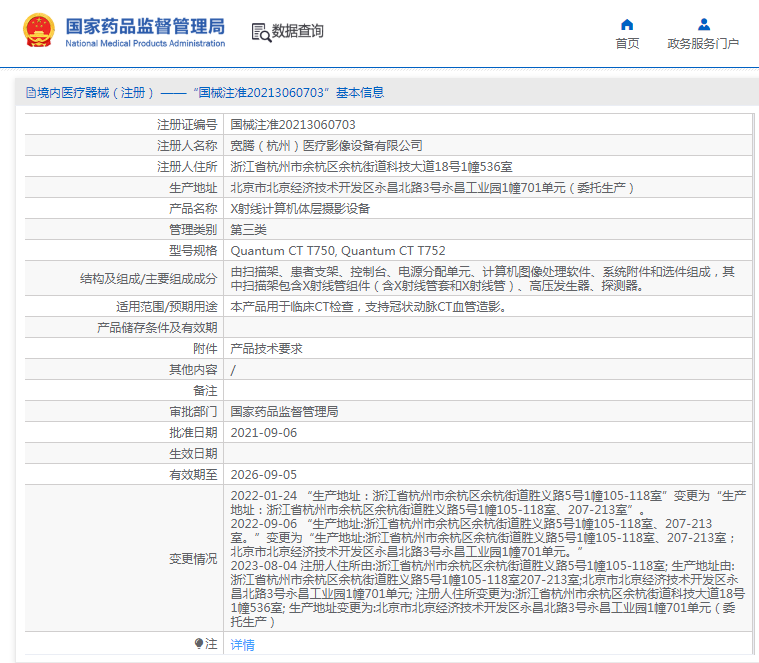Click the 管理类别 label
This screenshot has height=663, width=759.
click(193, 230)
